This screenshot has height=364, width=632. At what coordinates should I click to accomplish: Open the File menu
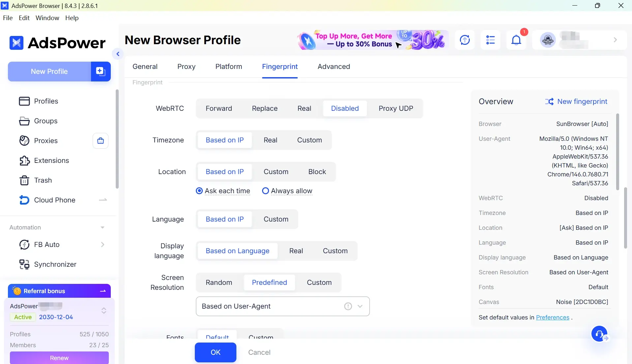click(x=8, y=18)
